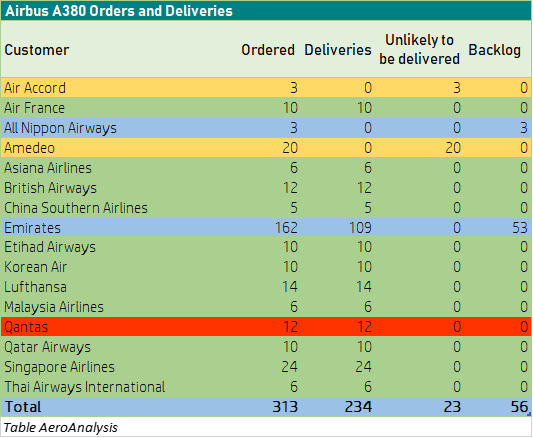Select Asiana Airlines ordered value 6
Viewport: 533px width, 438px height.
(x=294, y=168)
